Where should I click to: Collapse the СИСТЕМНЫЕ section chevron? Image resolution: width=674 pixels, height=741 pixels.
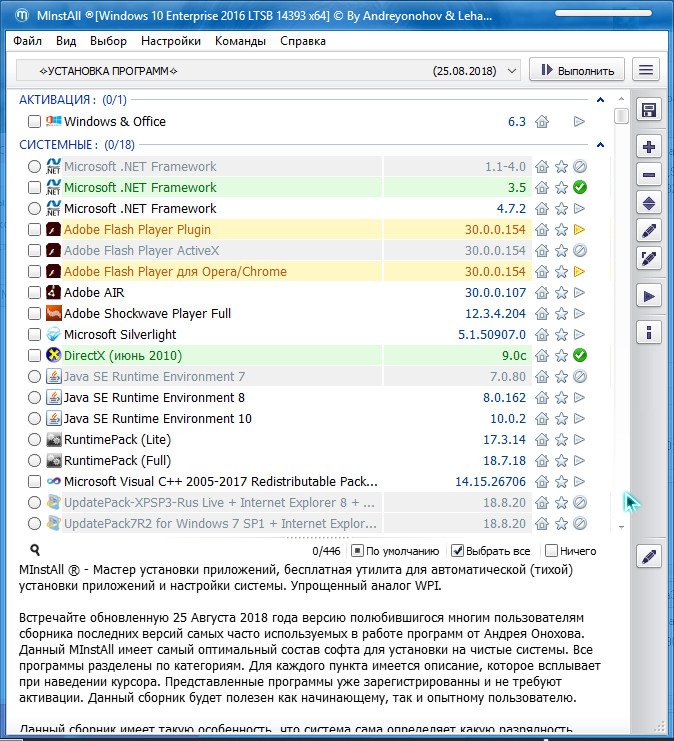pyautogui.click(x=600, y=145)
